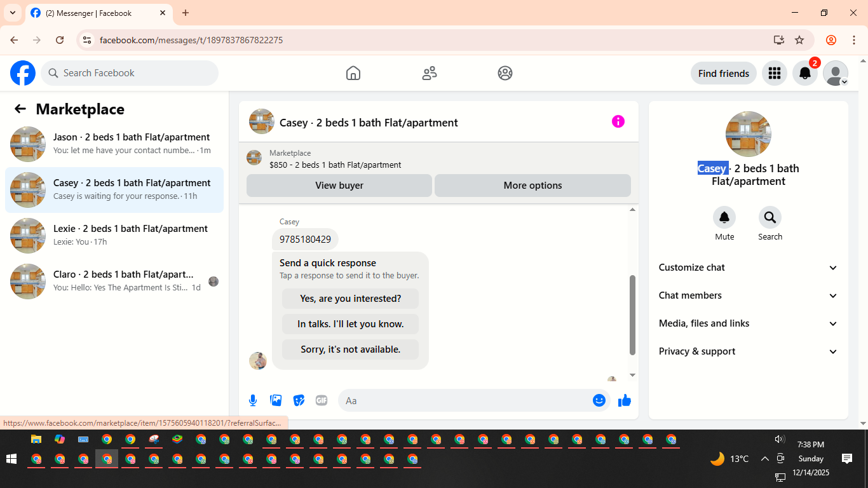Open File Explorer from taskbar
Screen dimensions: 868x488
click(36, 439)
